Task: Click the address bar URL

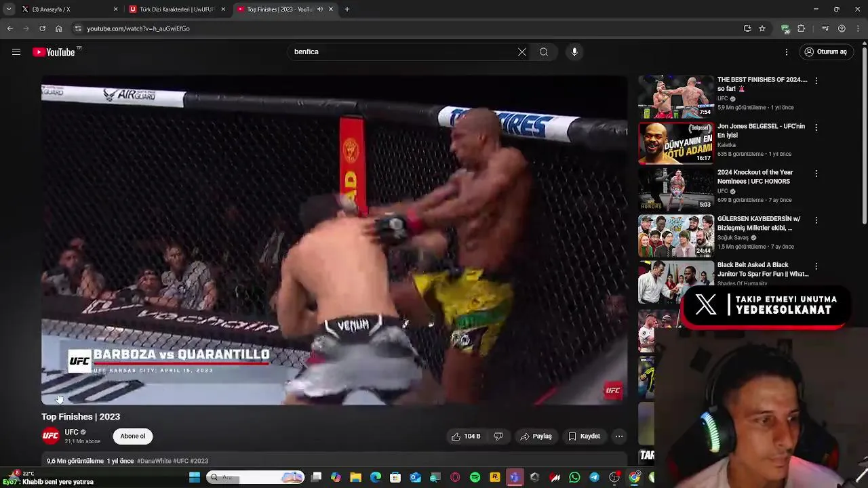Action: (x=138, y=28)
